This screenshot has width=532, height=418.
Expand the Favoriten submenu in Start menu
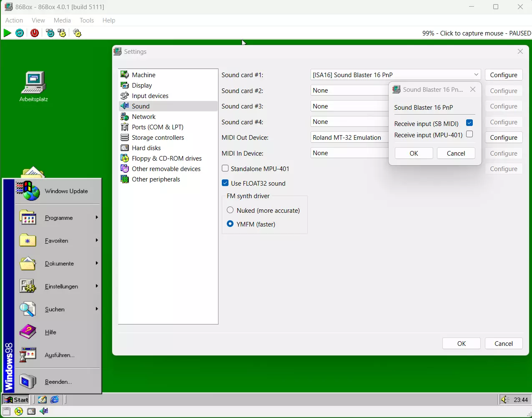(58, 241)
